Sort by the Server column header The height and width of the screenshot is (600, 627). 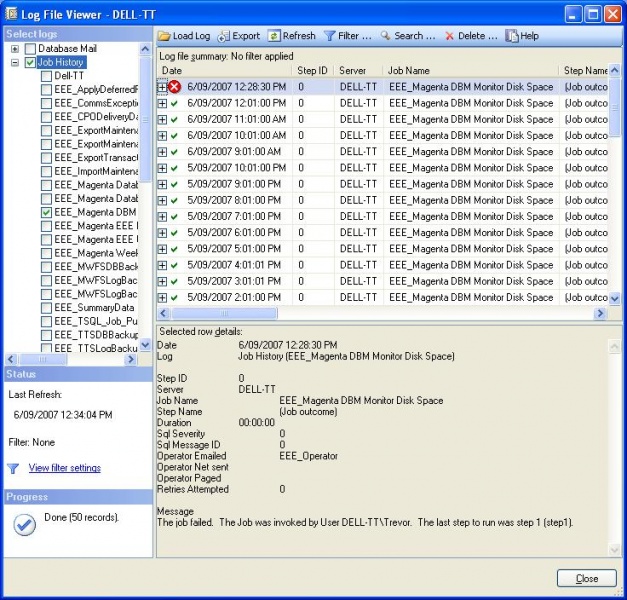coord(358,71)
